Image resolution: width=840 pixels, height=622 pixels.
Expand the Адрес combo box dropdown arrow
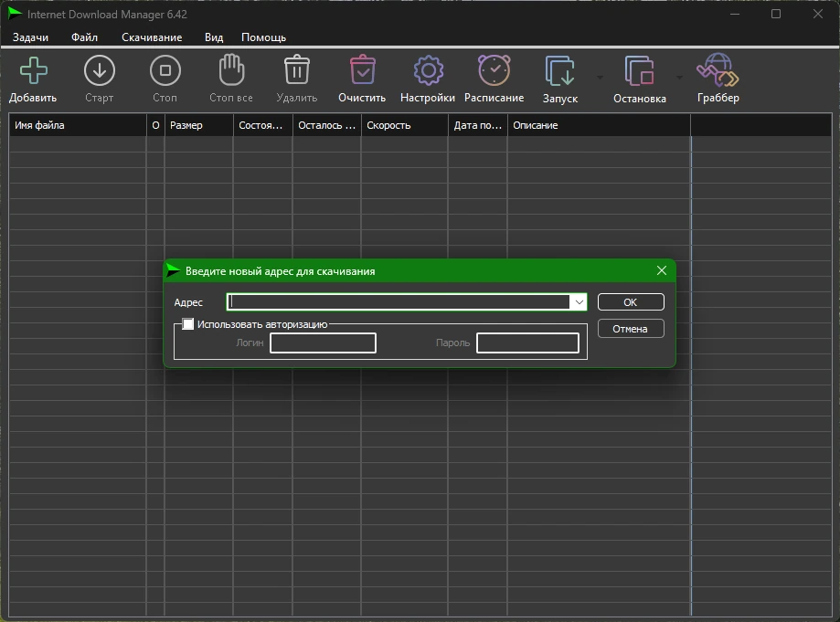pyautogui.click(x=579, y=302)
